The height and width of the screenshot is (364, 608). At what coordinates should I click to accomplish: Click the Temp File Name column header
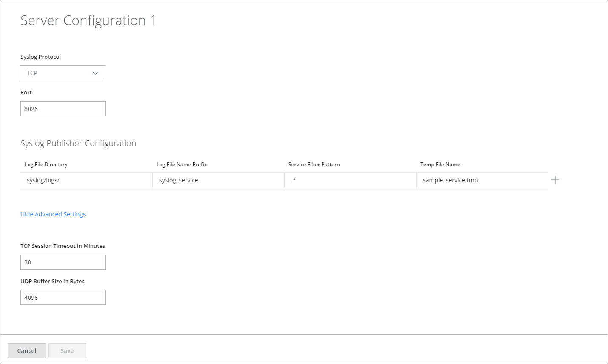(x=440, y=165)
